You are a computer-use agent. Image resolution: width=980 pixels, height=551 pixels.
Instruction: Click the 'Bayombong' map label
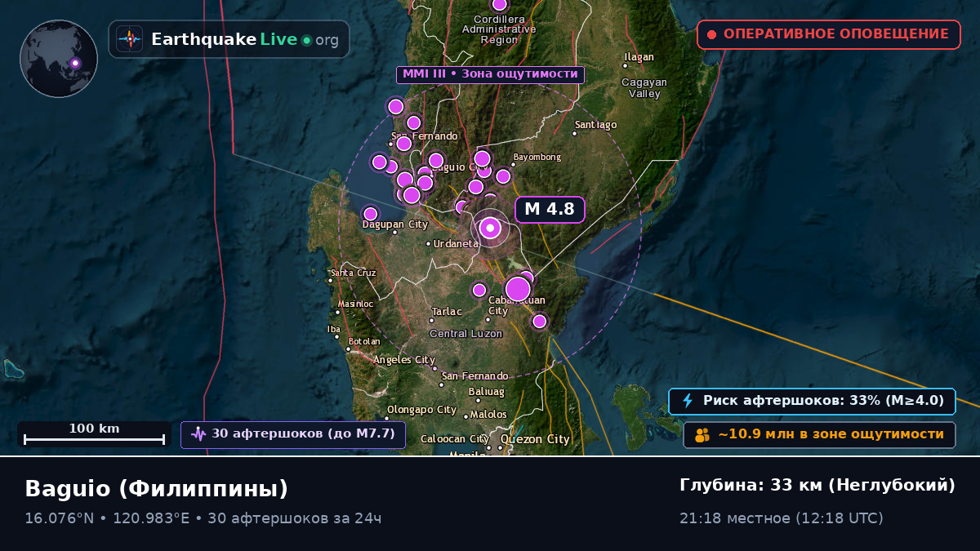click(x=537, y=157)
